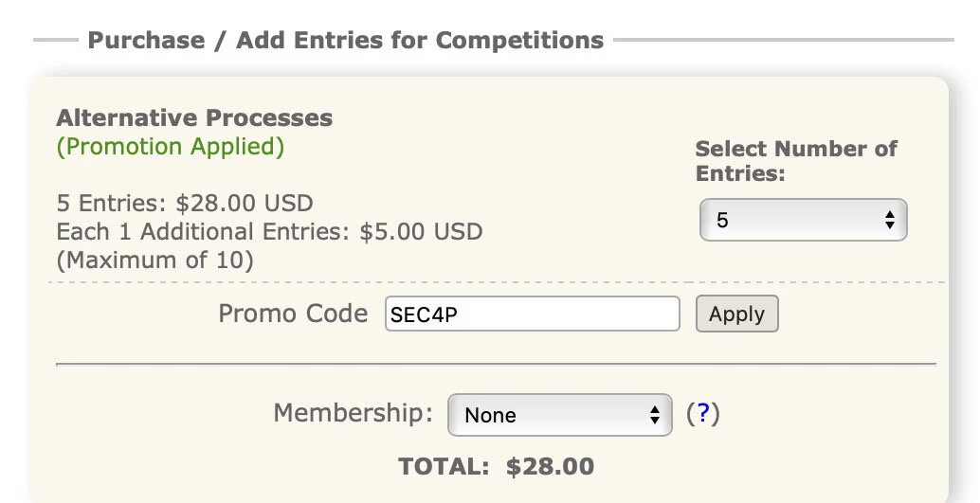Click the Promo Code label

click(293, 314)
